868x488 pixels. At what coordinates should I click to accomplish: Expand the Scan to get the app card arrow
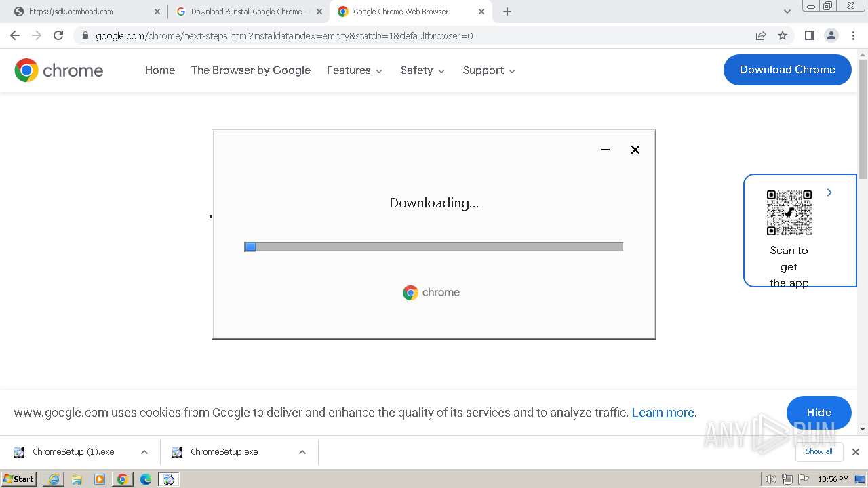coord(829,192)
